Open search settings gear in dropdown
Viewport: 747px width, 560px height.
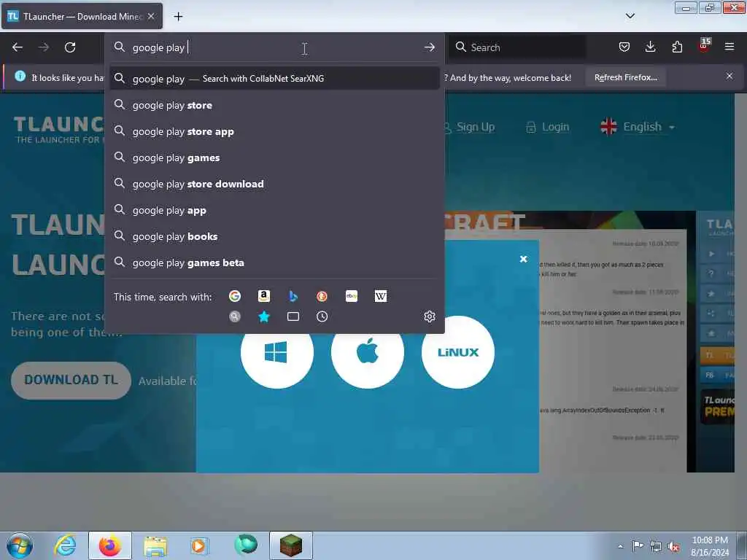click(429, 316)
